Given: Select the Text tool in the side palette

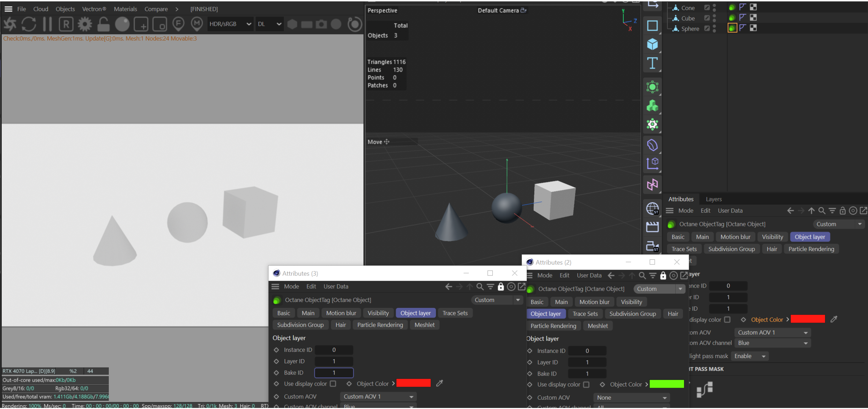Looking at the screenshot, I should 652,63.
